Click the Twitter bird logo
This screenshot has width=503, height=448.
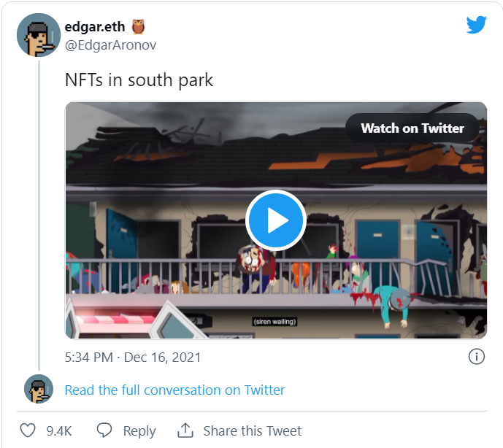(x=476, y=25)
